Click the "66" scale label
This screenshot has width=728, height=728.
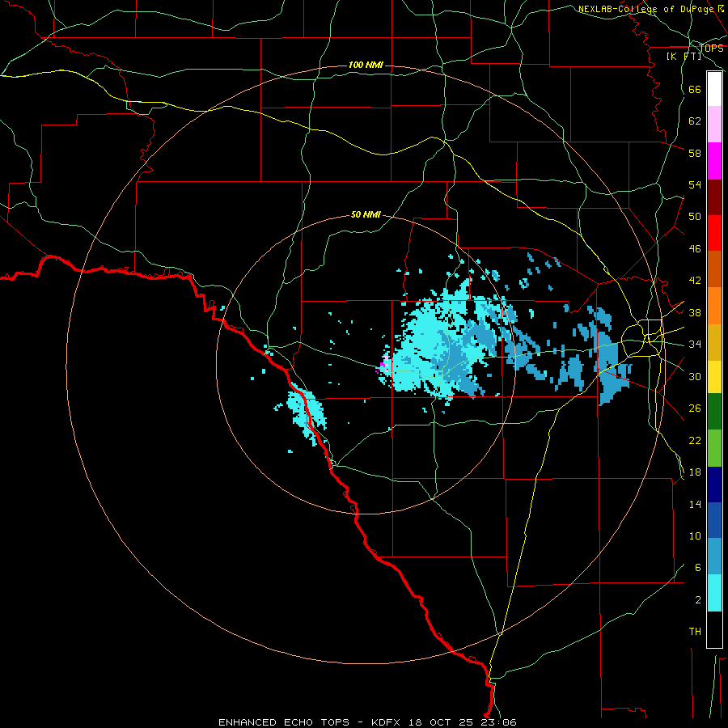coord(695,89)
